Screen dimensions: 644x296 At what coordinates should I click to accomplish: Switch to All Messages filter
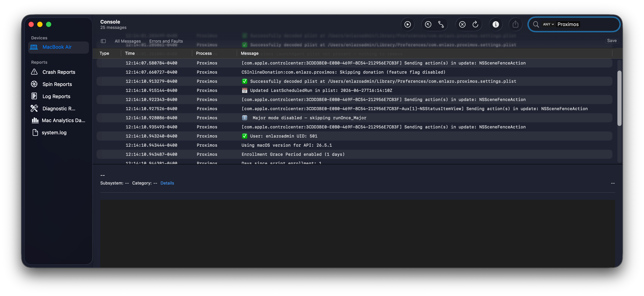(x=127, y=41)
